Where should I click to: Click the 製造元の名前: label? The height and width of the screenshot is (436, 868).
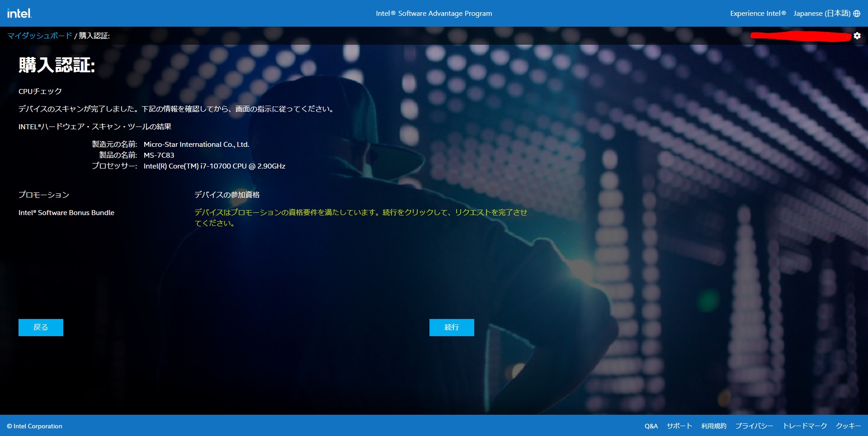coord(114,145)
